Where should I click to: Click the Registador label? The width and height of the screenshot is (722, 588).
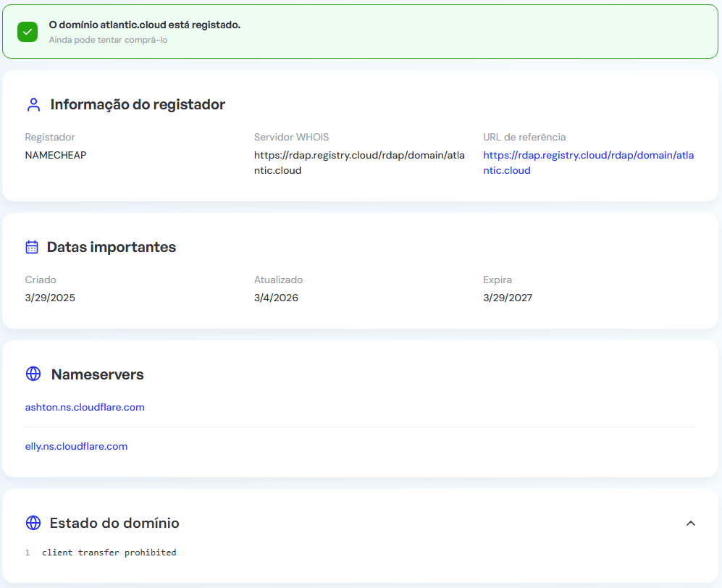point(50,137)
